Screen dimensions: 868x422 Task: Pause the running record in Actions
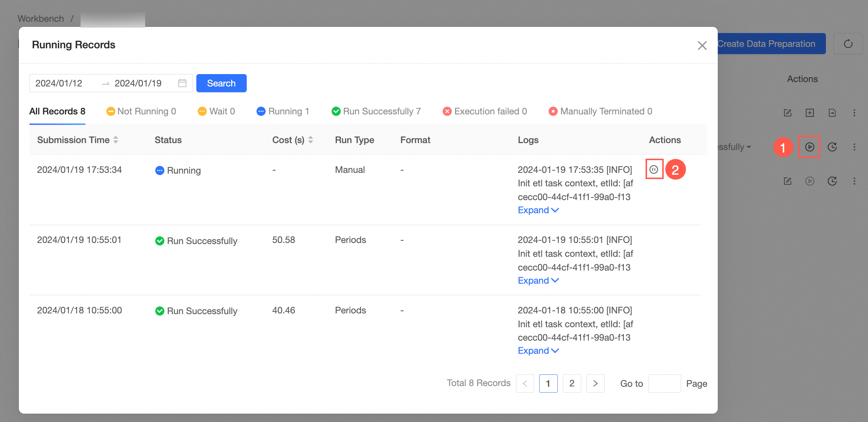point(654,169)
